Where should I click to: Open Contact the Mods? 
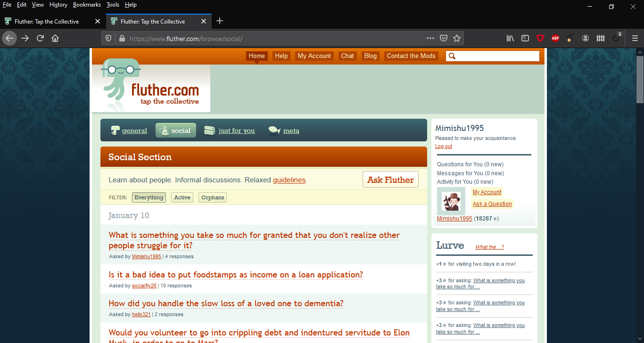pos(411,56)
